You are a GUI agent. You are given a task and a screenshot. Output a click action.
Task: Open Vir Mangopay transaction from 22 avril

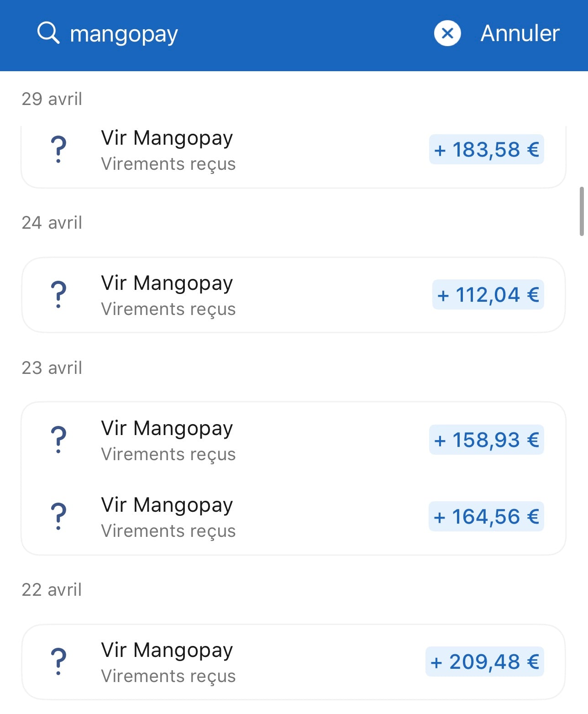[294, 662]
